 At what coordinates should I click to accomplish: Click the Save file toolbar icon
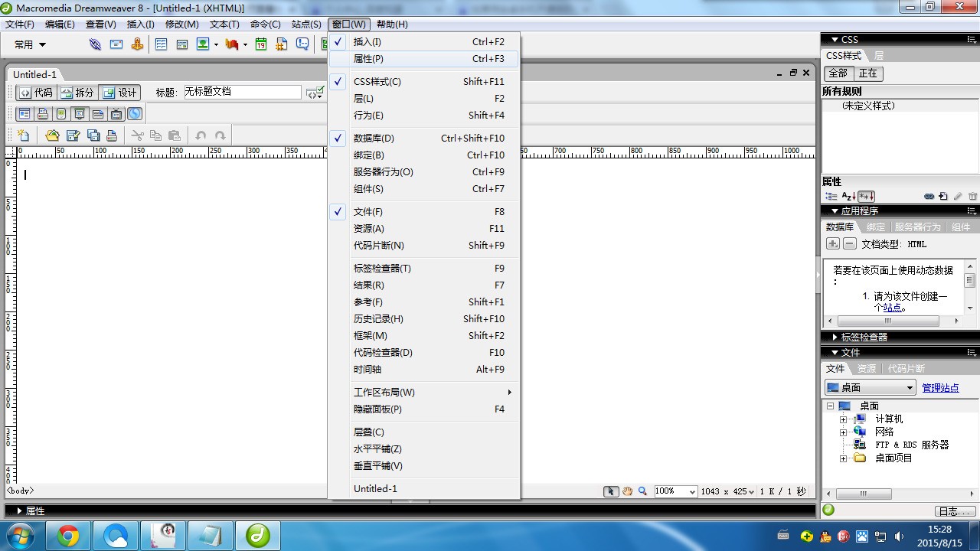coord(73,135)
